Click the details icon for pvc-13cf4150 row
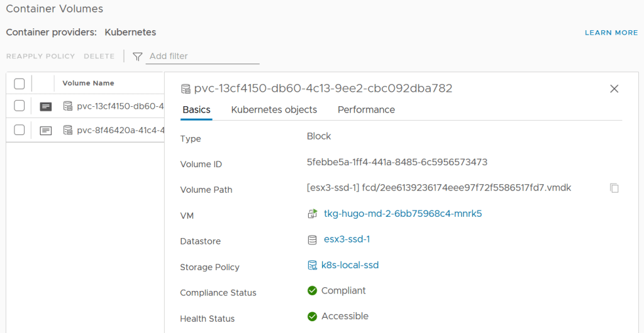The image size is (644, 333). click(x=46, y=106)
